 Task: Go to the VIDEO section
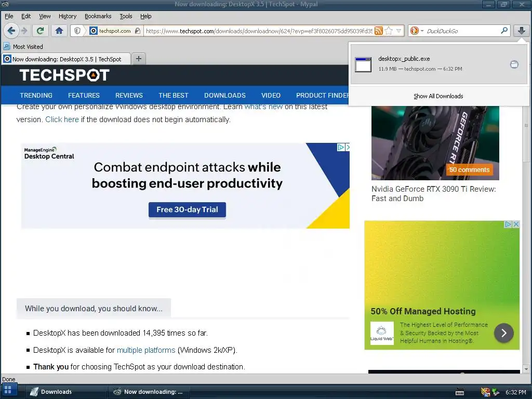[271, 96]
